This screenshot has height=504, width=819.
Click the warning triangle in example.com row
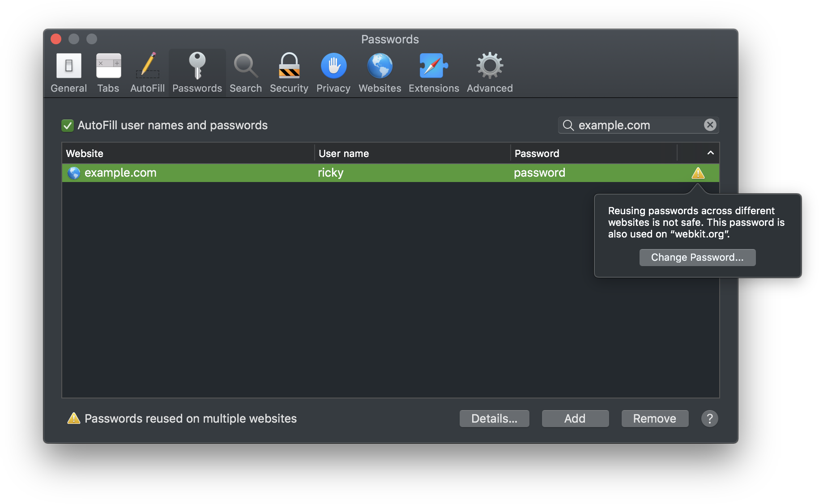click(698, 173)
